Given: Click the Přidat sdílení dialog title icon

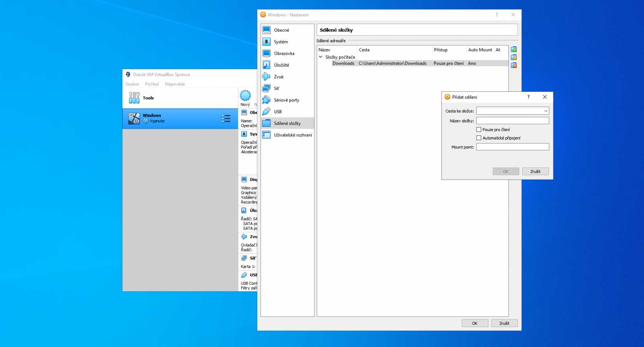Looking at the screenshot, I should coord(447,97).
